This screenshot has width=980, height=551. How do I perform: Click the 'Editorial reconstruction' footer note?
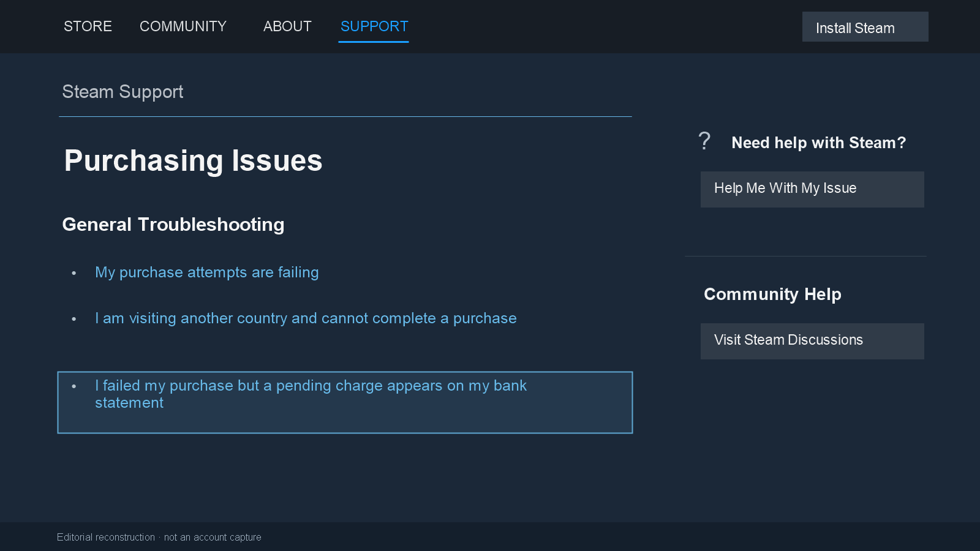pyautogui.click(x=159, y=537)
